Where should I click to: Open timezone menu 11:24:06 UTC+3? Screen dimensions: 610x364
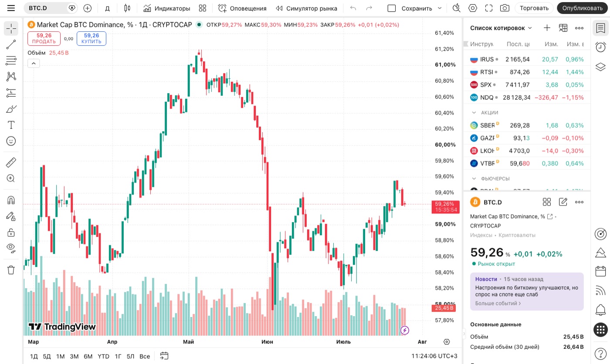coord(434,356)
